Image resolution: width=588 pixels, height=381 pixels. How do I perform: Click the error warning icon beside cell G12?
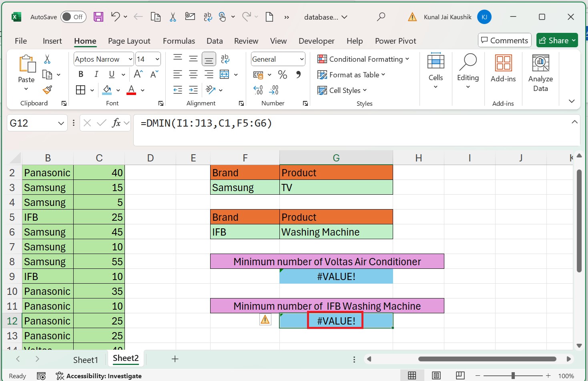(x=265, y=319)
